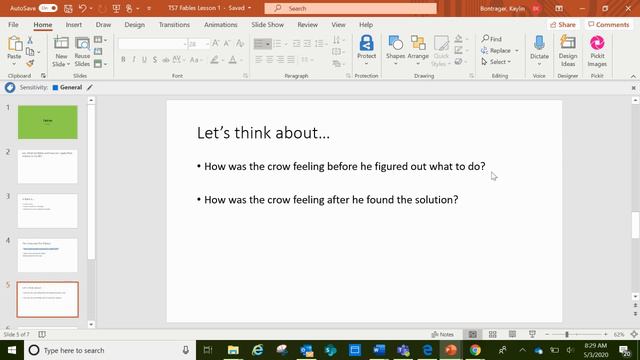Open Reuse Slides
The height and width of the screenshot is (360, 640).
click(82, 51)
